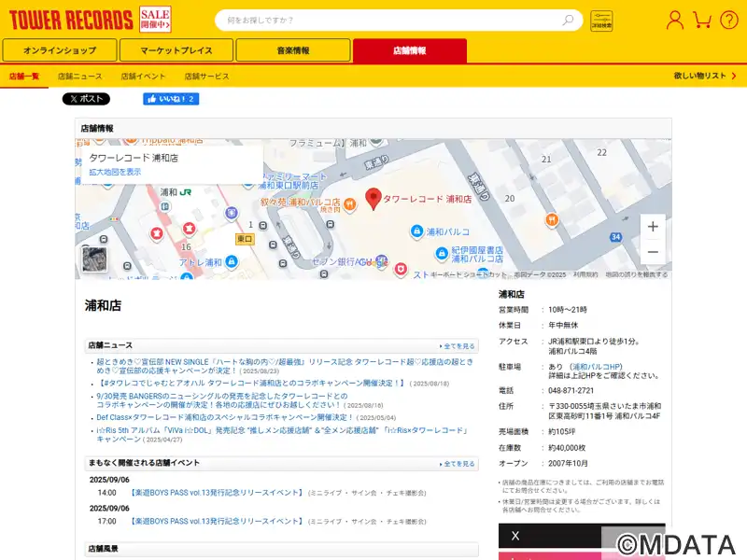
Task: Click the search magnifier icon
Action: point(568,20)
